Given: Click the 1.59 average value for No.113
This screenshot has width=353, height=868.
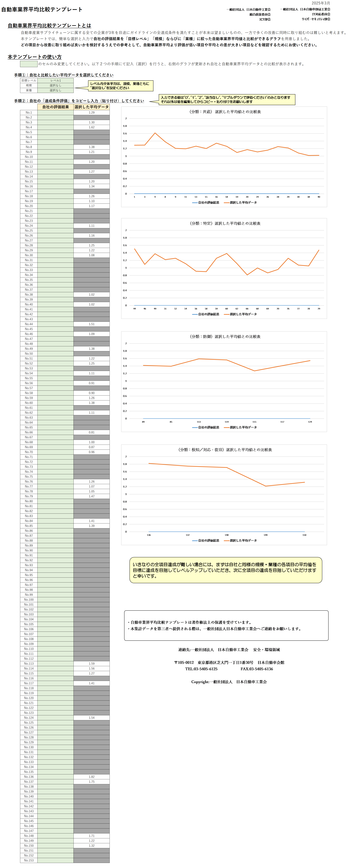Looking at the screenshot, I should pos(92,663).
